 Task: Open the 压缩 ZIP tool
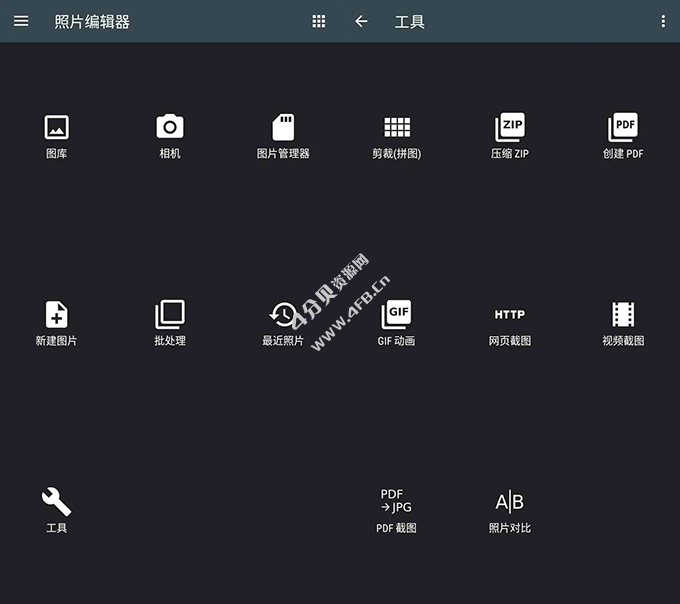(x=510, y=128)
